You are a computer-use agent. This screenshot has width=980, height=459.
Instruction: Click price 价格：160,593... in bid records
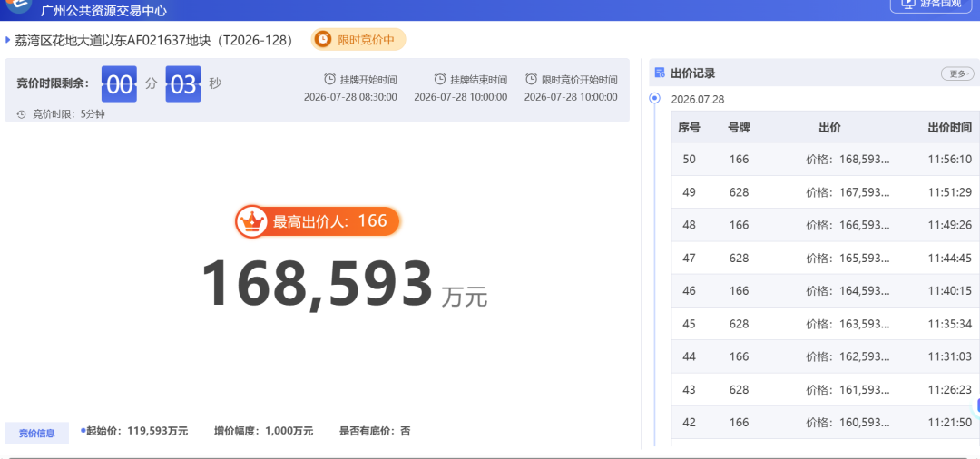pos(848,423)
